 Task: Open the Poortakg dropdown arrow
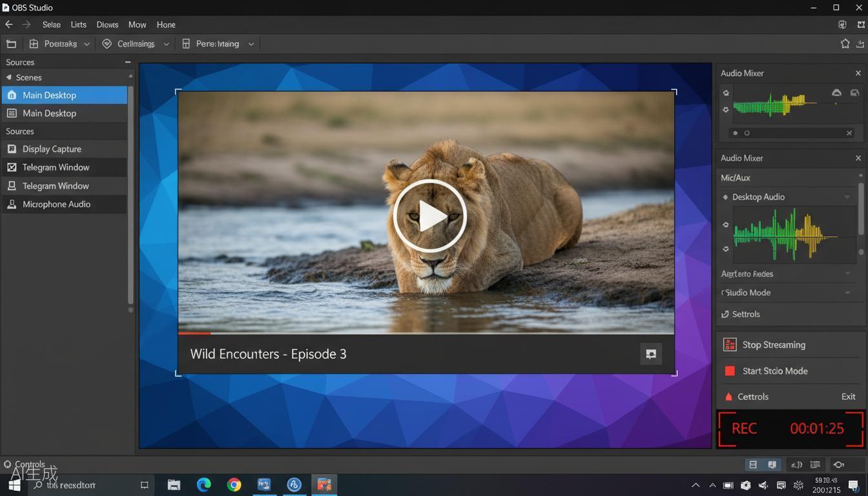pos(87,44)
